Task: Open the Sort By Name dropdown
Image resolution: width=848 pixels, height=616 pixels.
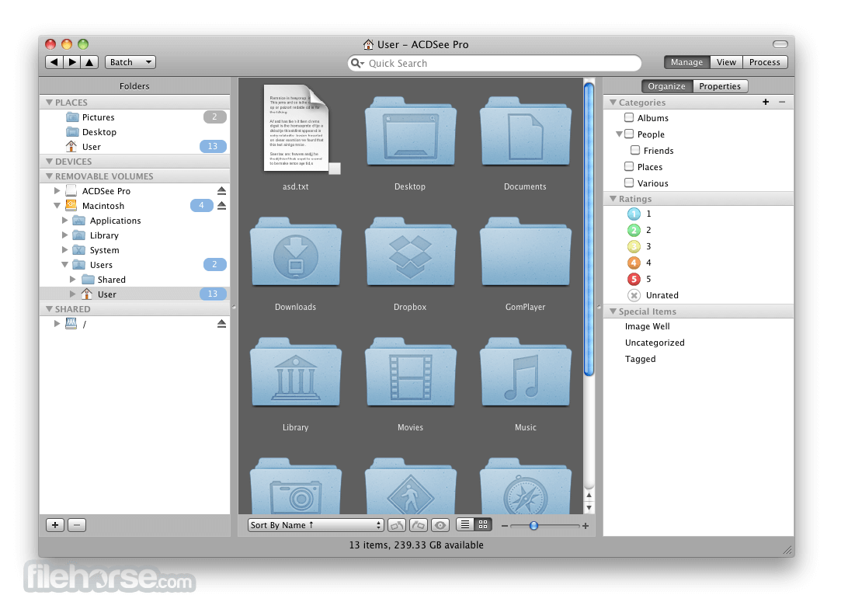Action: coord(316,525)
